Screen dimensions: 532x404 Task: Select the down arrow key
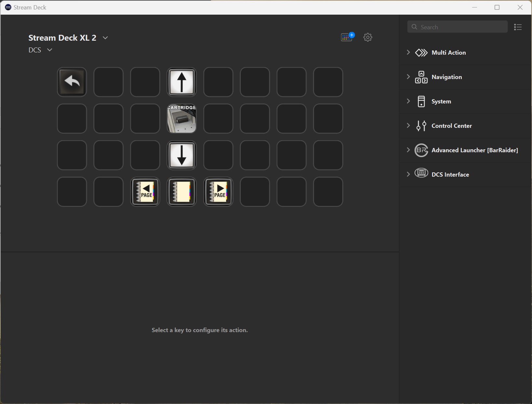[182, 155]
